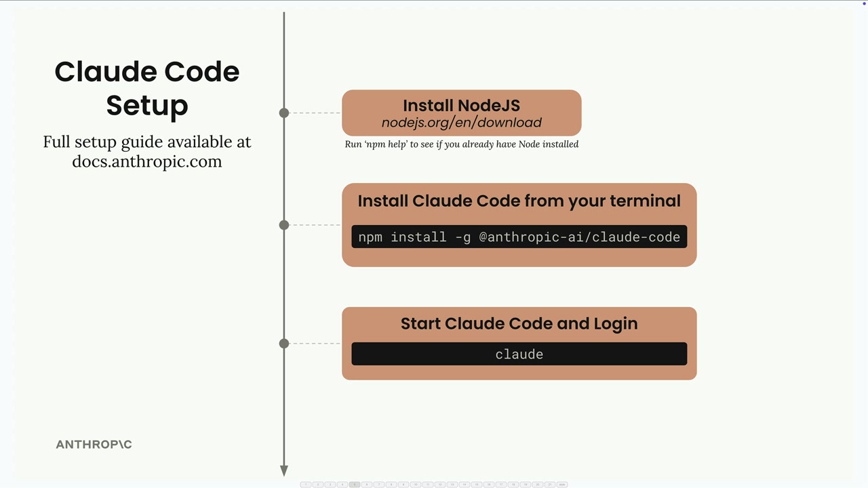The width and height of the screenshot is (868, 488).
Task: Go to slide 4 in the bottom pager
Action: coord(342,485)
